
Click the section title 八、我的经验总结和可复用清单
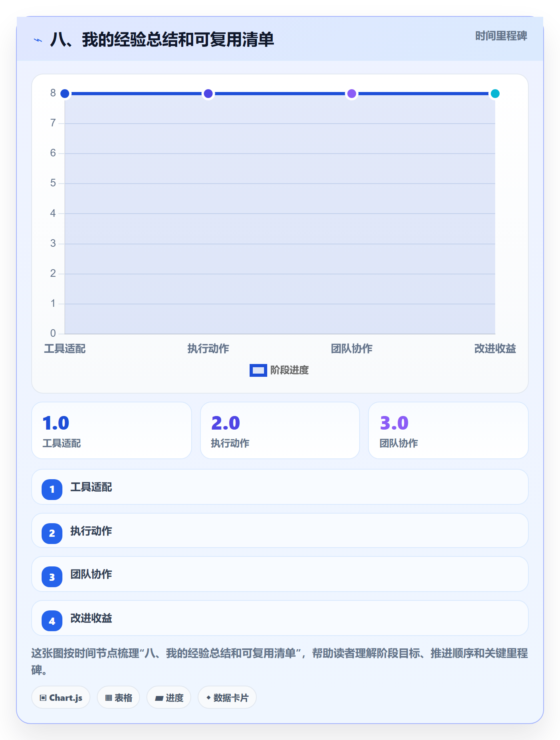click(162, 40)
